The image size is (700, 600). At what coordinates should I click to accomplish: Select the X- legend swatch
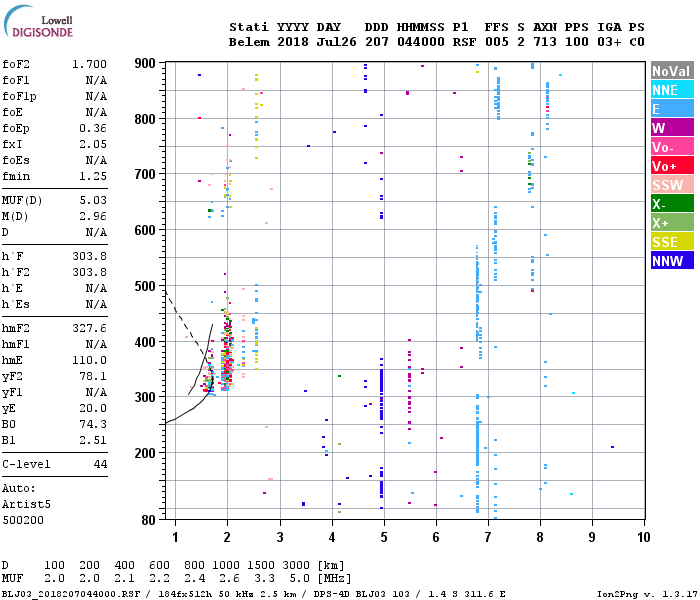tap(672, 204)
